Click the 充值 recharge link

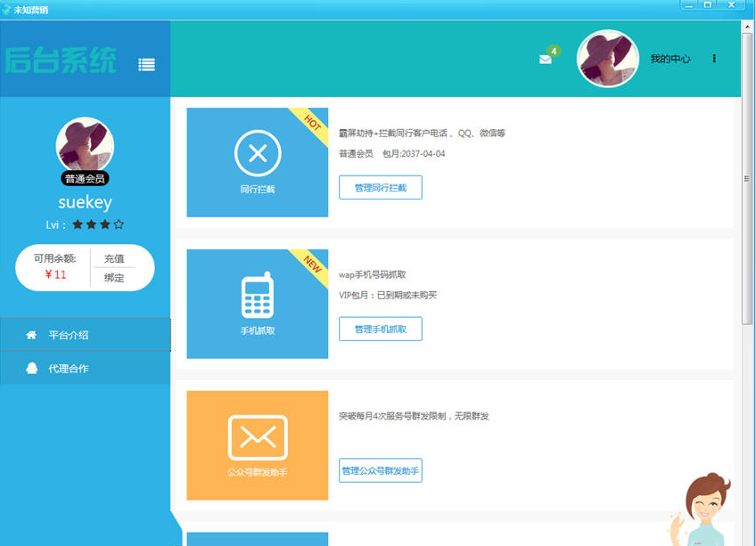tap(114, 259)
